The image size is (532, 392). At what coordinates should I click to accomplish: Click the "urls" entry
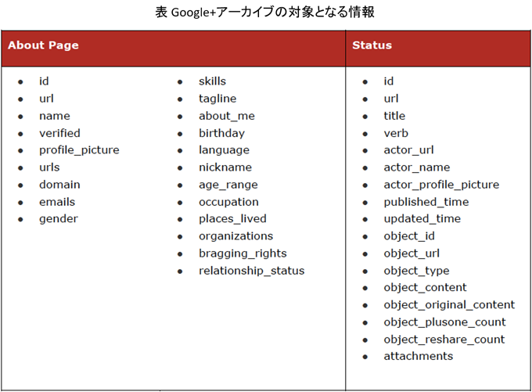[49, 167]
